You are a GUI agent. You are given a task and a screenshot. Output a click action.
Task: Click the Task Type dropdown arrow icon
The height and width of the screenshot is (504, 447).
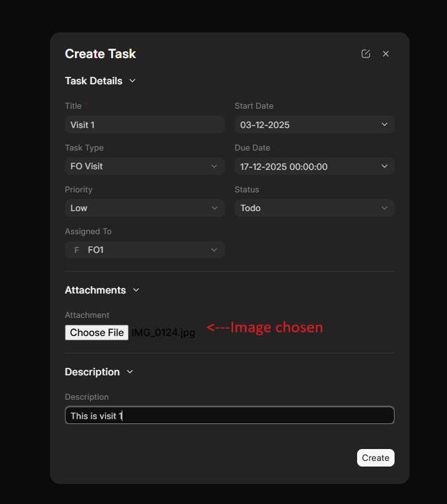coord(215,166)
